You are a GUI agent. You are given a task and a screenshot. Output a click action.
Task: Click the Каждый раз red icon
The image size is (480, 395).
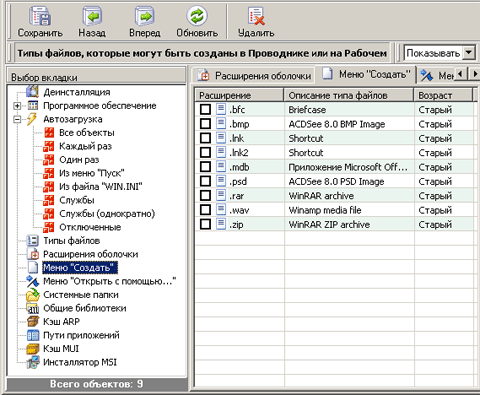pos(49,146)
